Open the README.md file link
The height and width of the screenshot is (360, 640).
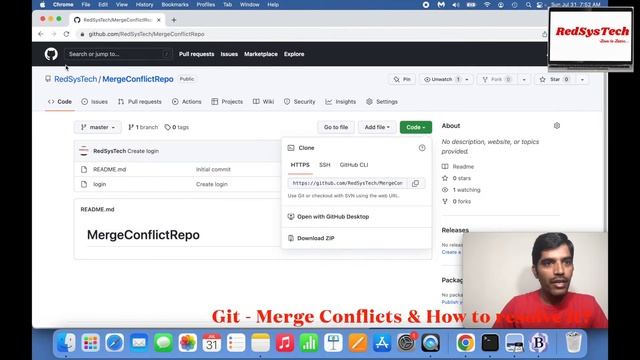tap(109, 169)
